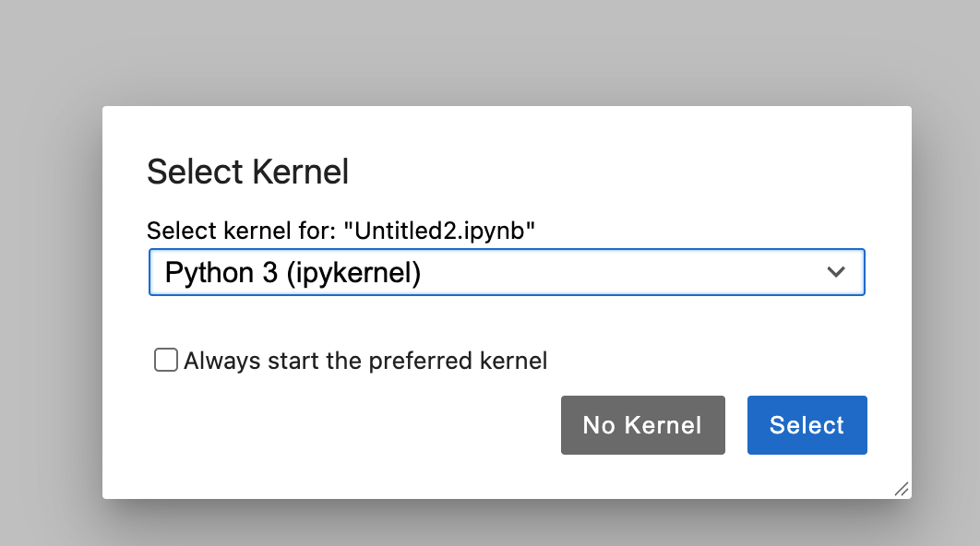Start the selected kernel using Select
Viewport: 980px width, 546px height.
pos(807,425)
